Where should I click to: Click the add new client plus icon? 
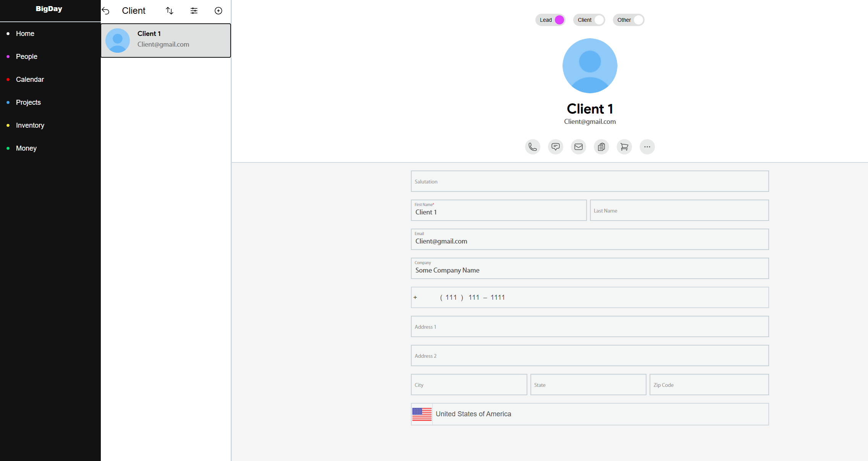tap(218, 11)
